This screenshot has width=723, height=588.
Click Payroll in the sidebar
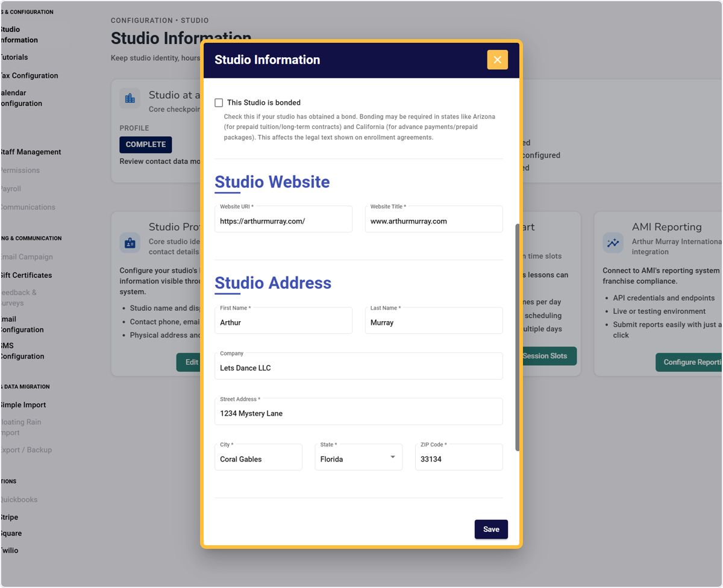point(10,189)
